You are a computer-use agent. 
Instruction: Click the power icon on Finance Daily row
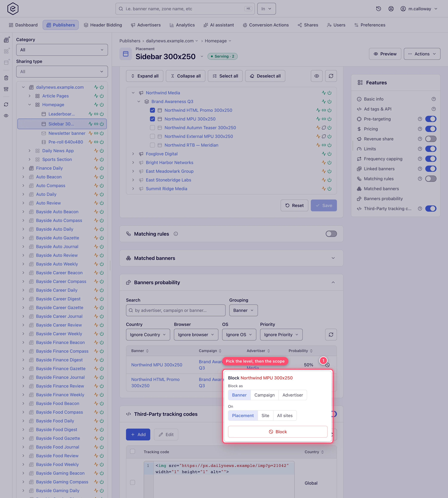[x=102, y=168]
